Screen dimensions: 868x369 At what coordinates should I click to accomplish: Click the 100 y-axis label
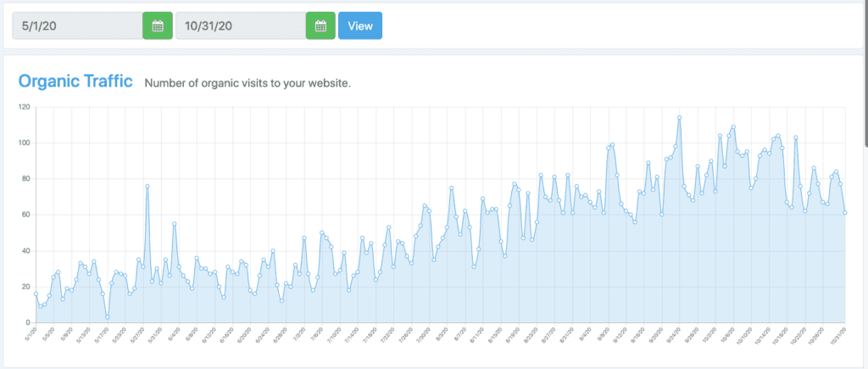24,143
